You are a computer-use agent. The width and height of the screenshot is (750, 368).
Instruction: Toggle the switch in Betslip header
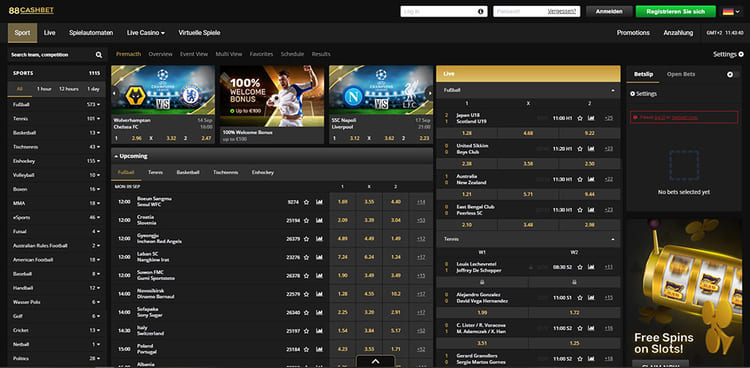click(x=733, y=75)
